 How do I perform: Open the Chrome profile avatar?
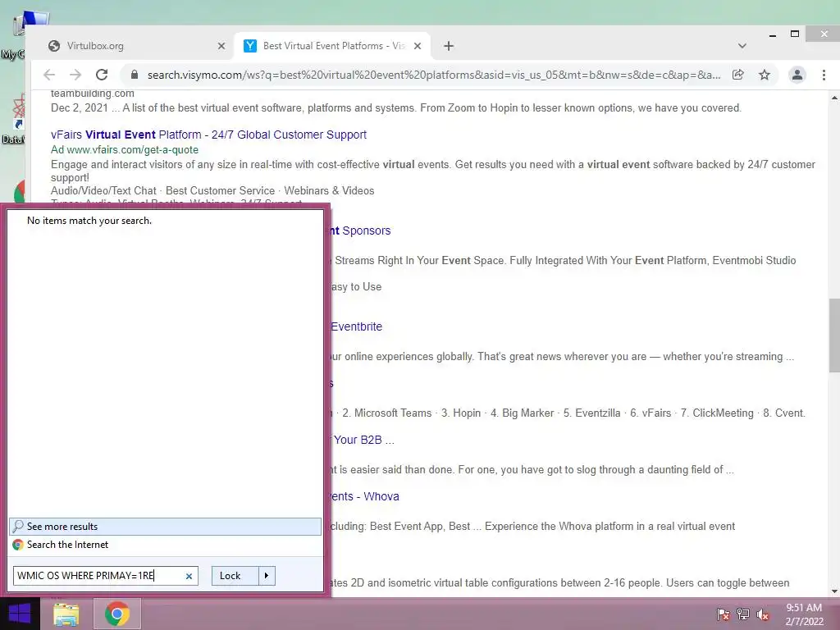click(797, 75)
